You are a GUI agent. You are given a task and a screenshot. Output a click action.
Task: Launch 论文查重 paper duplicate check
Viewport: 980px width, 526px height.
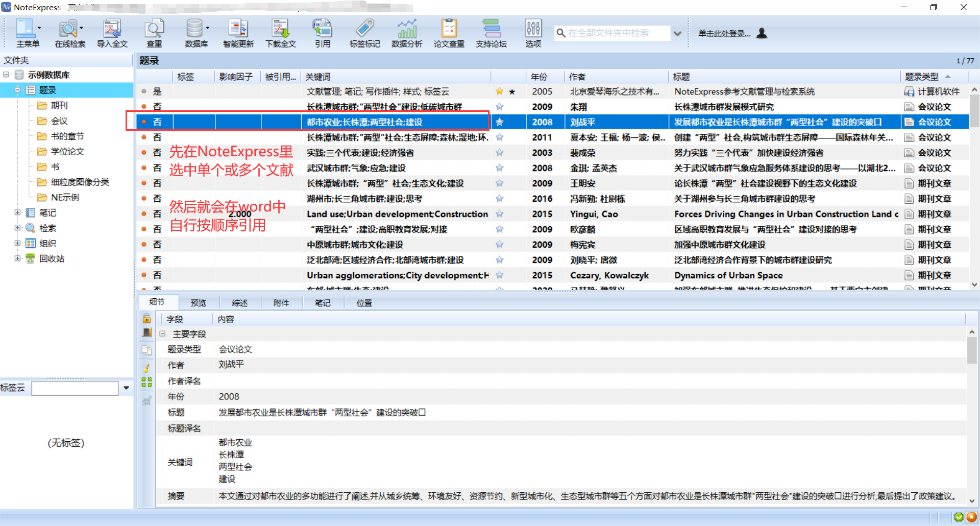(449, 32)
